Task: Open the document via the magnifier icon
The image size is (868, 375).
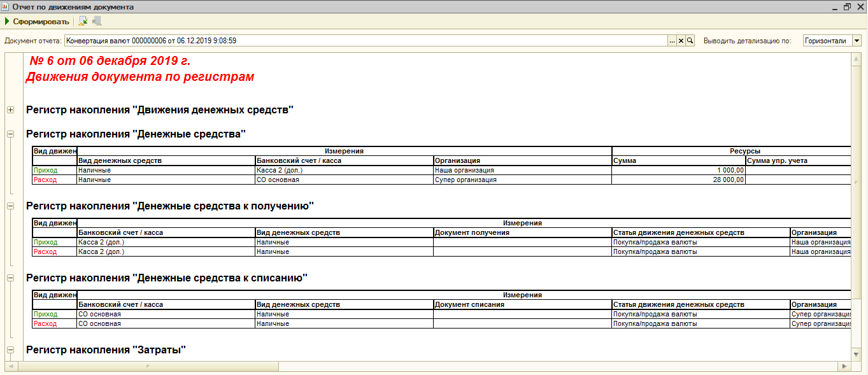Action: tap(689, 41)
